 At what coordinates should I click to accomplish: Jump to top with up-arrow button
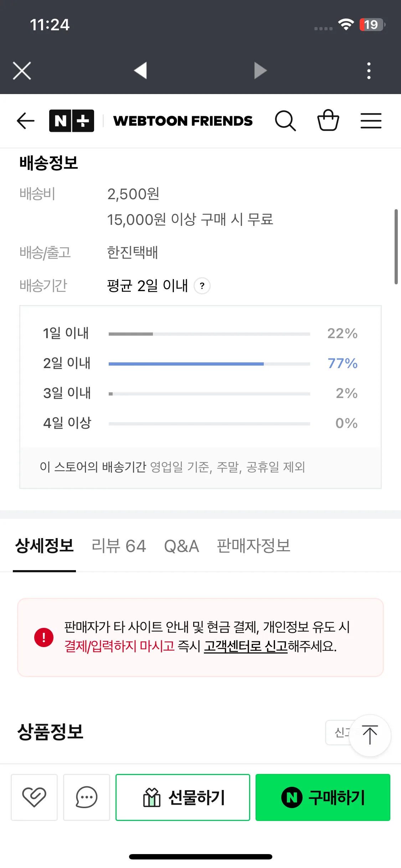pyautogui.click(x=370, y=735)
